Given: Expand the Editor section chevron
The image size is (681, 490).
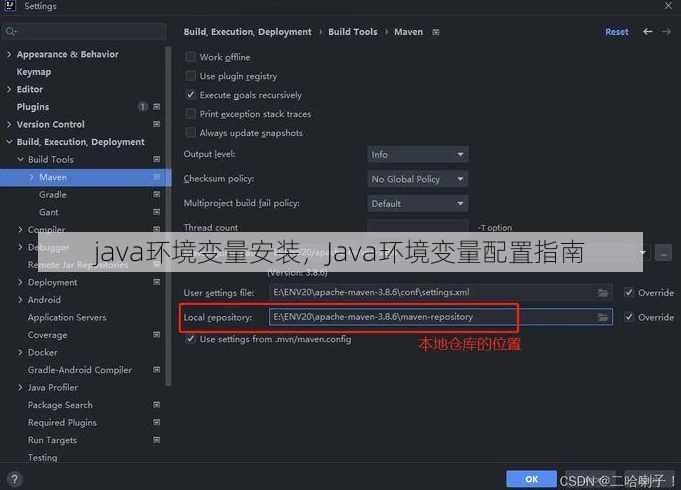Looking at the screenshot, I should 9,89.
